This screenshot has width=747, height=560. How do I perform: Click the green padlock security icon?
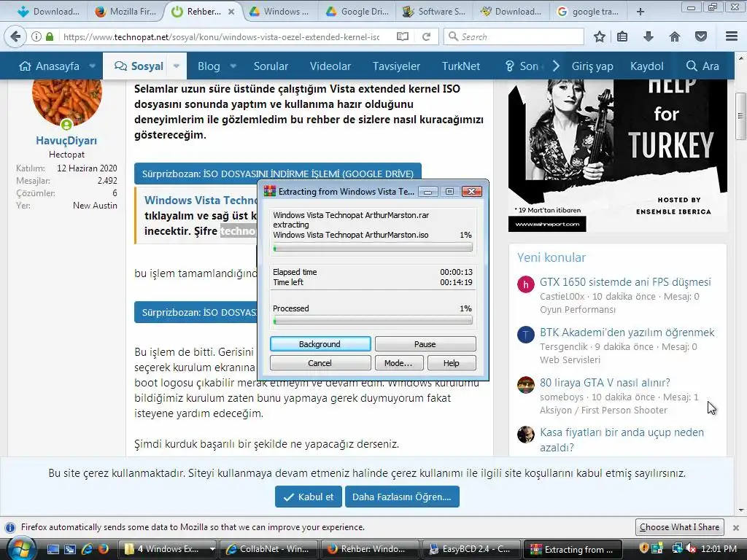click(x=50, y=36)
